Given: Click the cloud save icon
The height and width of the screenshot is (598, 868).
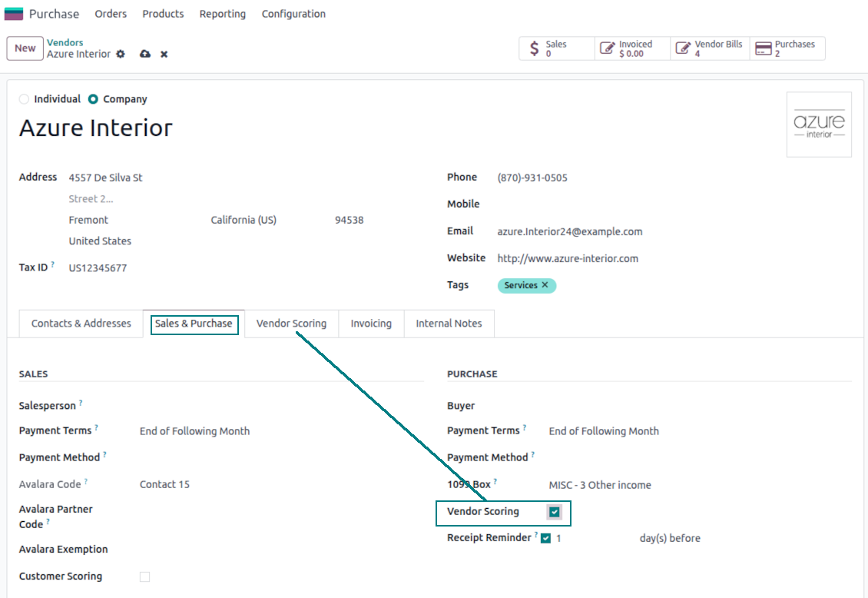Looking at the screenshot, I should tap(145, 55).
